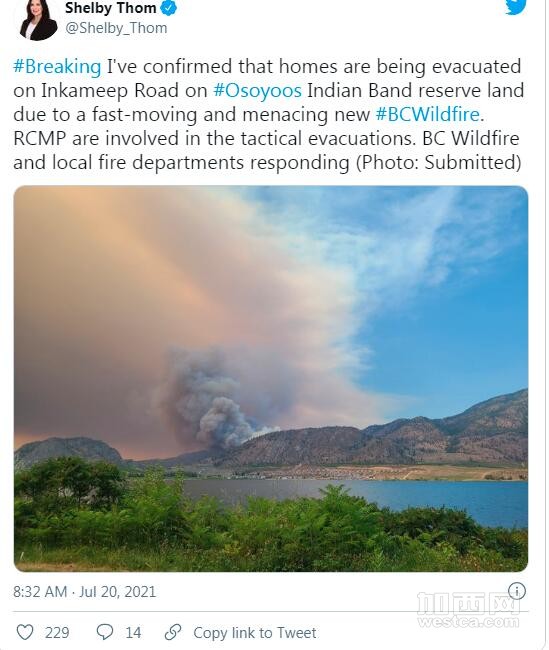This screenshot has width=549, height=650.
Task: Like the tweet with heart icon
Action: 24,633
